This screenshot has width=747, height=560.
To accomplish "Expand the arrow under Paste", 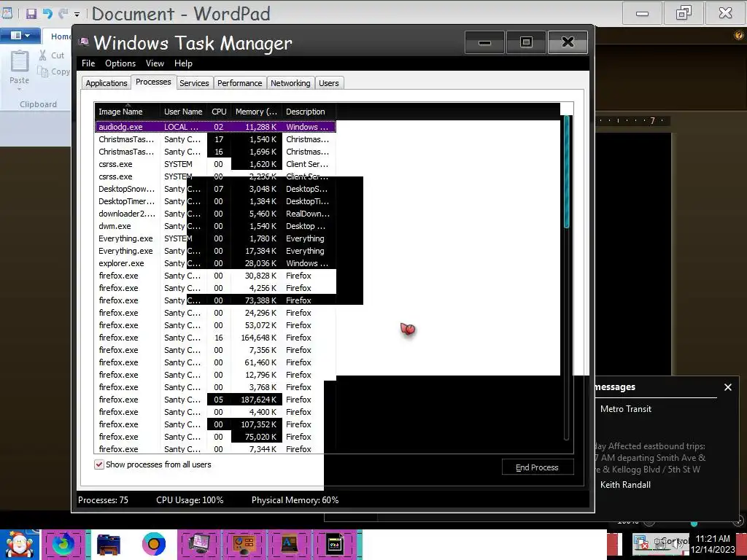I will click(20, 89).
